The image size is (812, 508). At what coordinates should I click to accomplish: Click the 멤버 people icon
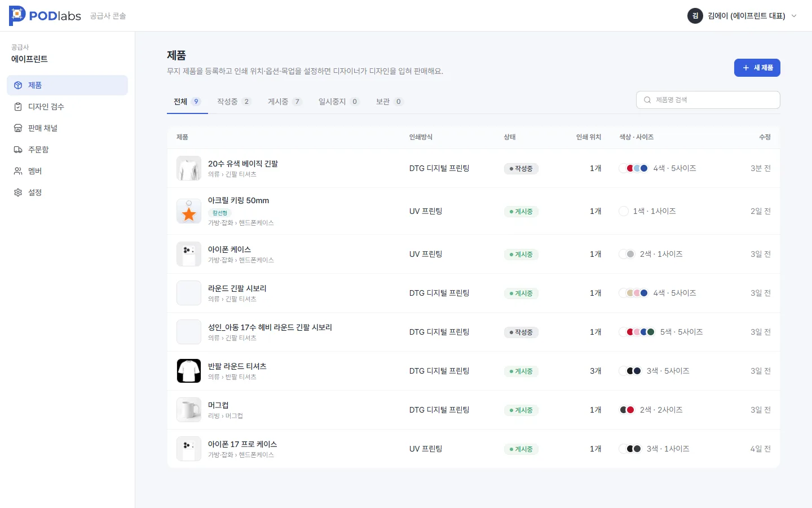18,171
